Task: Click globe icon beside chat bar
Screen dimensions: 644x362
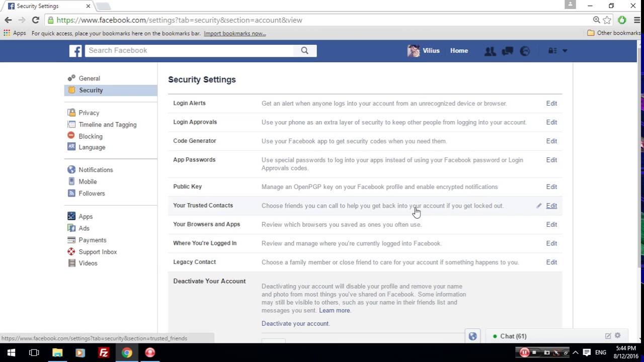Action: (x=472, y=336)
